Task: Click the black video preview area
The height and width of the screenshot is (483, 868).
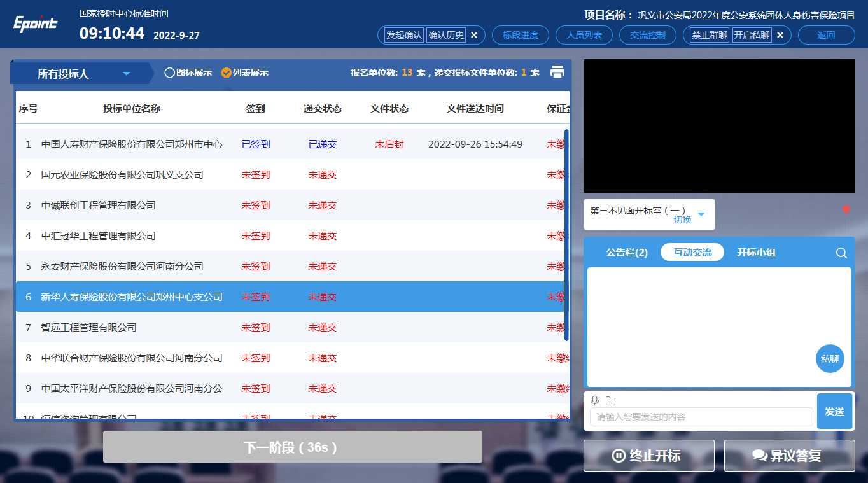Action: coord(719,126)
